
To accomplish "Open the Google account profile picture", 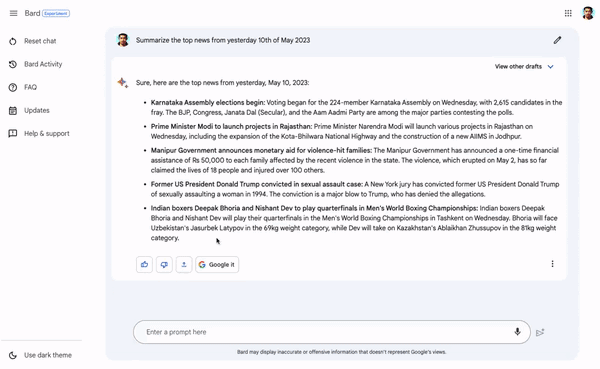I will pos(588,13).
